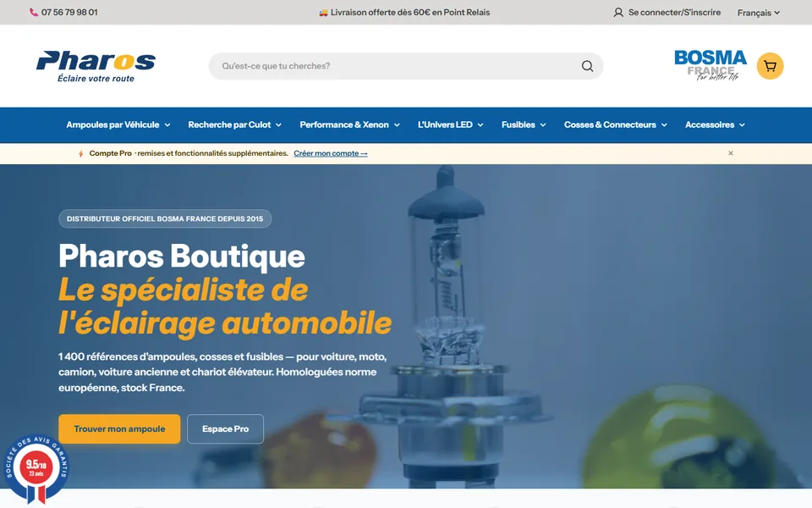Click the delivery truck icon in top bar

[x=323, y=13]
